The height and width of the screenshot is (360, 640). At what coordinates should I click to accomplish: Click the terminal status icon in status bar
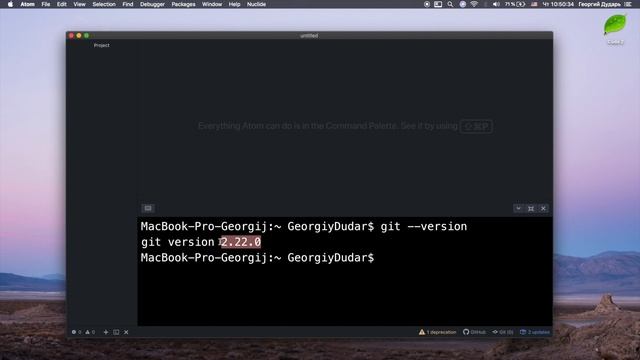(x=116, y=332)
